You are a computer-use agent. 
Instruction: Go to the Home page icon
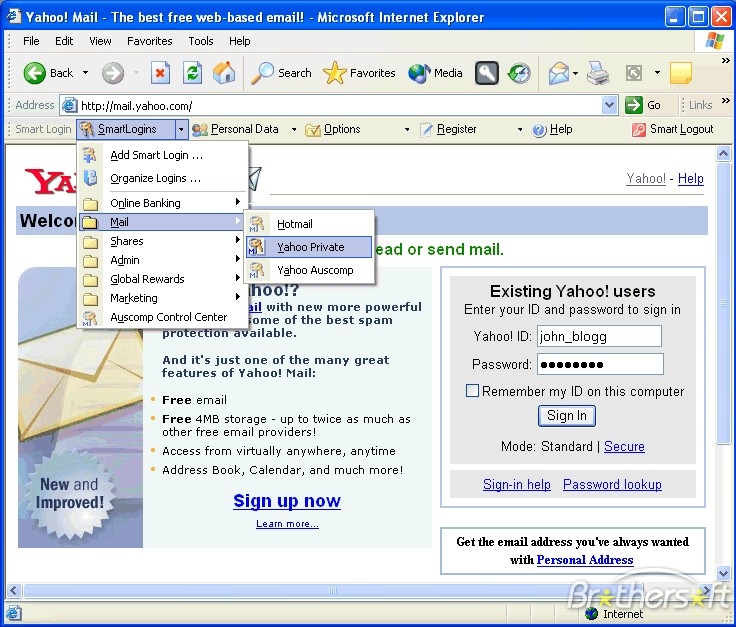point(224,73)
